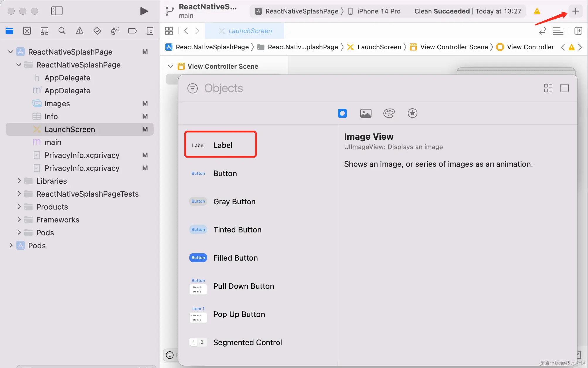Switch library to grid icon view
The height and width of the screenshot is (368, 588).
click(548, 88)
